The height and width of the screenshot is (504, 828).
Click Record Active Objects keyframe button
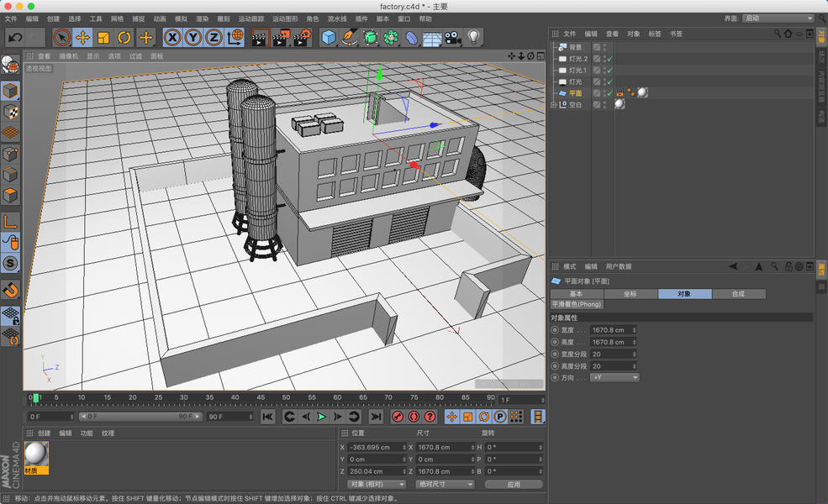[398, 417]
